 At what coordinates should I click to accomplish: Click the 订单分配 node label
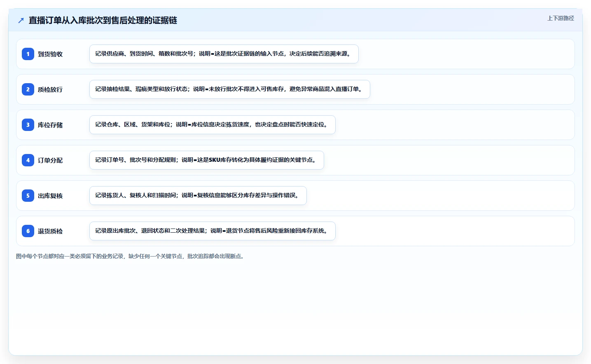pyautogui.click(x=50, y=160)
